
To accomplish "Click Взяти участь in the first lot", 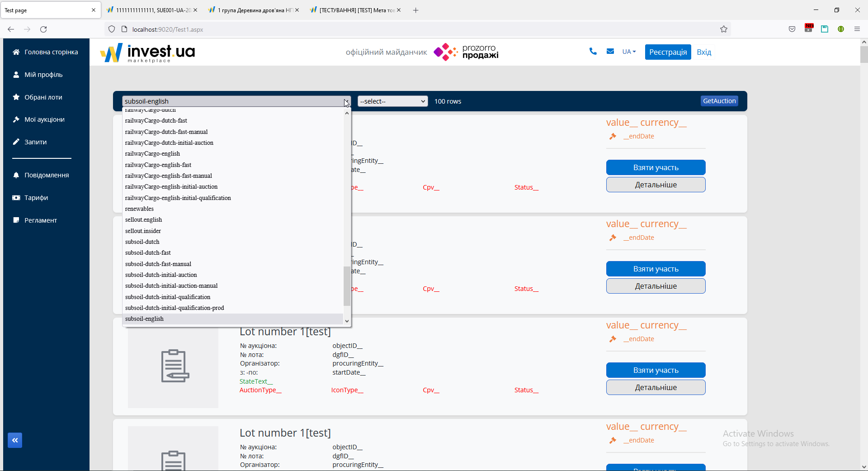I will 656,167.
